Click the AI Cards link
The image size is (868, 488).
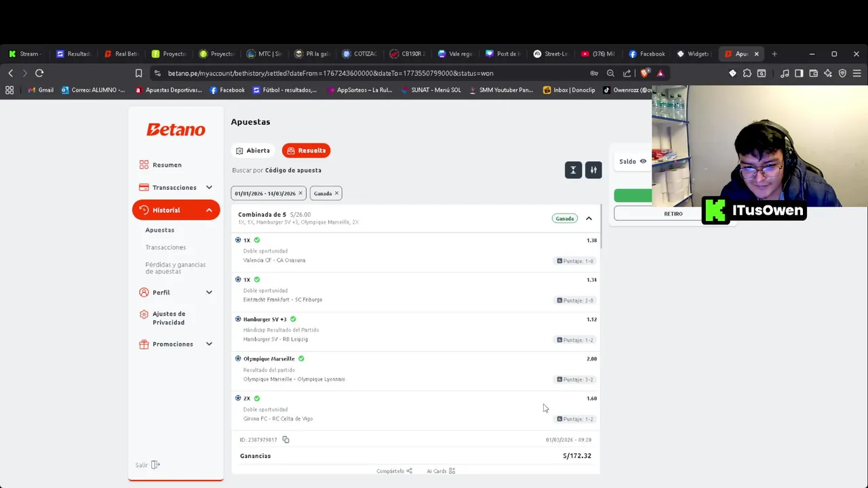tap(441, 471)
